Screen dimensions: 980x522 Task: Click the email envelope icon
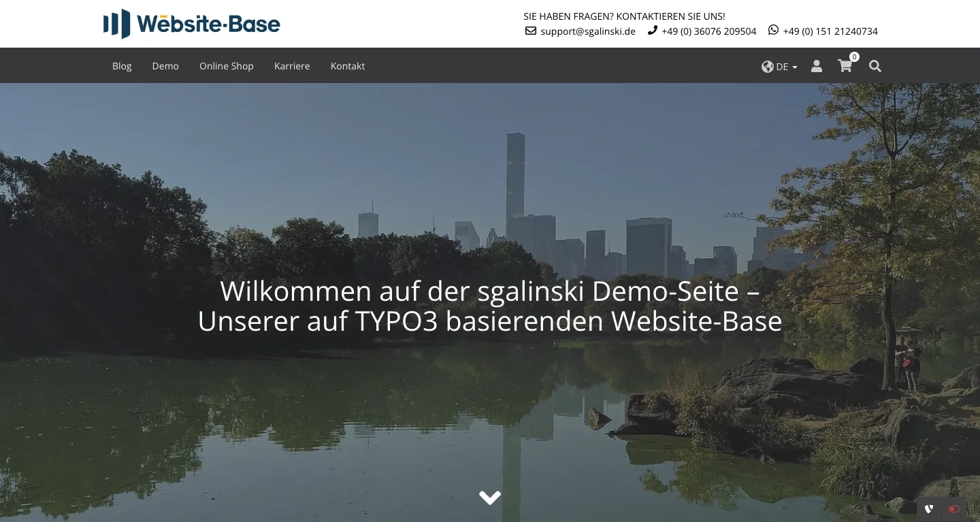530,31
